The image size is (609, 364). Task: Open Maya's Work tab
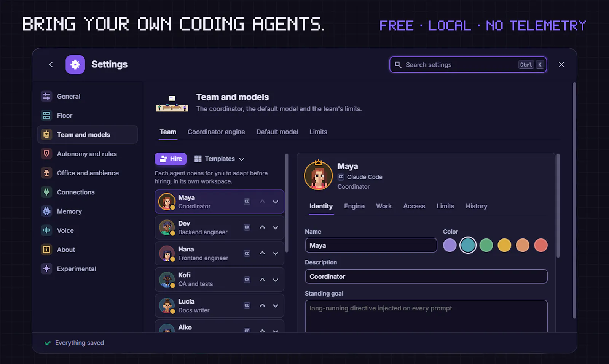(384, 206)
